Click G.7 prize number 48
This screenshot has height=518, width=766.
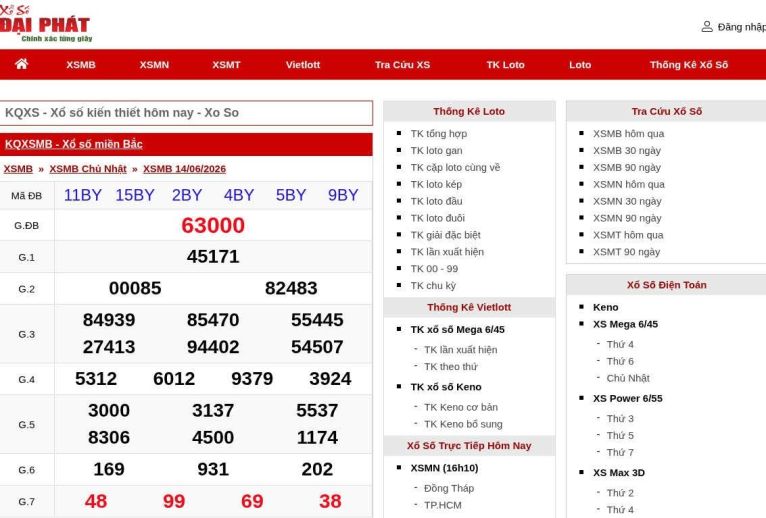click(96, 501)
